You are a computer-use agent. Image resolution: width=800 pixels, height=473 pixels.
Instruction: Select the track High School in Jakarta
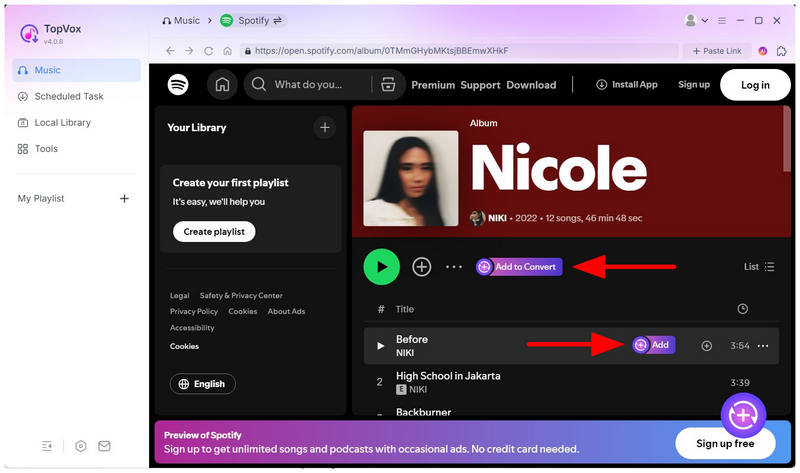[x=571, y=383]
